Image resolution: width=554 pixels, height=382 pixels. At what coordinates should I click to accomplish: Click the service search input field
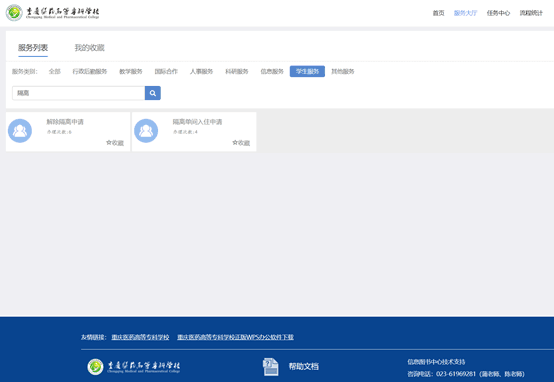[78, 93]
